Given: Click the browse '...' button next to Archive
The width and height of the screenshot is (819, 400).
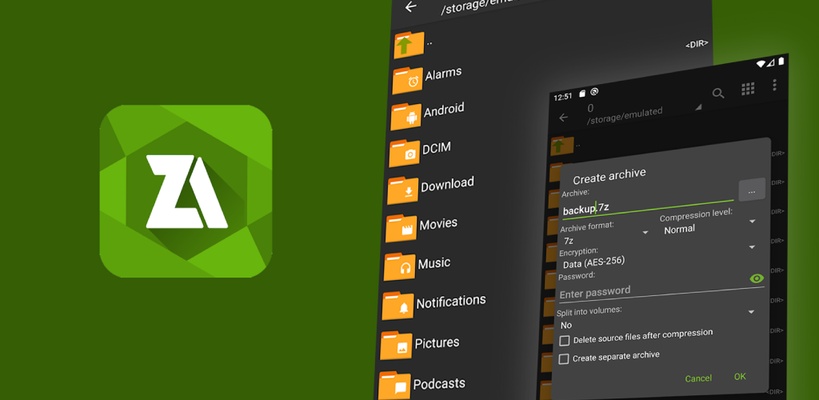Looking at the screenshot, I should click(752, 190).
